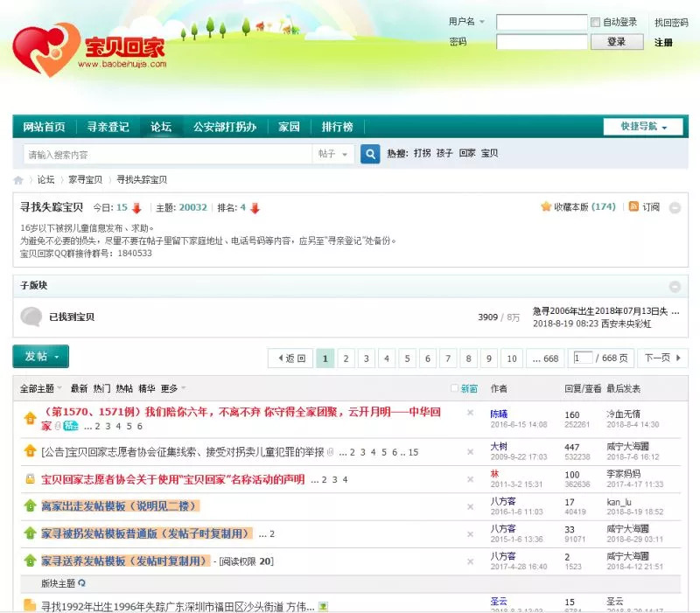Click the folder icon for 寻找1992年出生 thread
700x613 pixels.
click(30, 605)
